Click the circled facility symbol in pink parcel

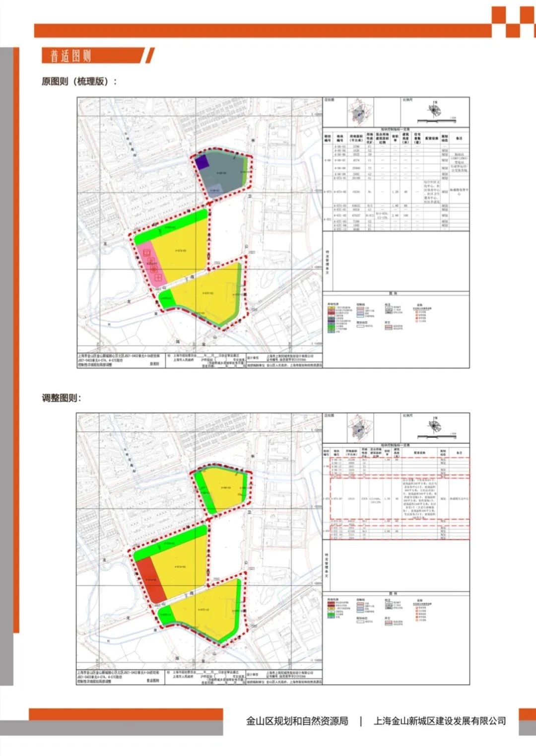point(154,269)
